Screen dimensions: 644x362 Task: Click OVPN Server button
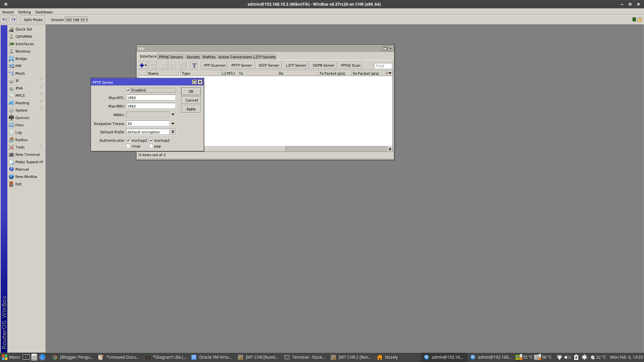click(x=323, y=65)
